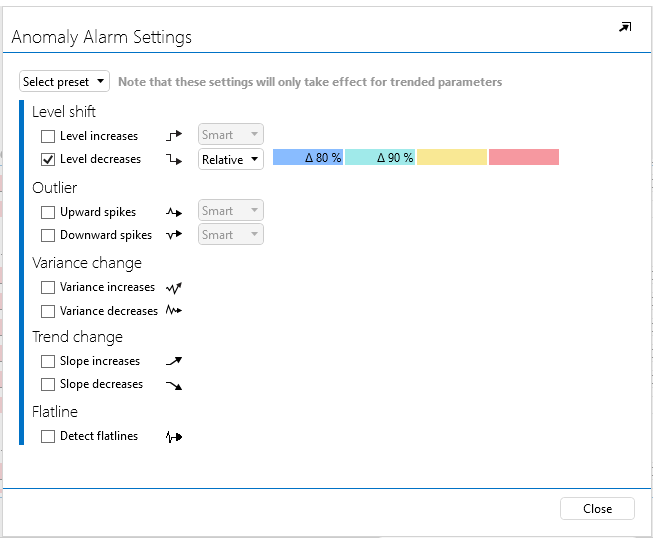Click the slope increases arrow icon

coord(174,361)
